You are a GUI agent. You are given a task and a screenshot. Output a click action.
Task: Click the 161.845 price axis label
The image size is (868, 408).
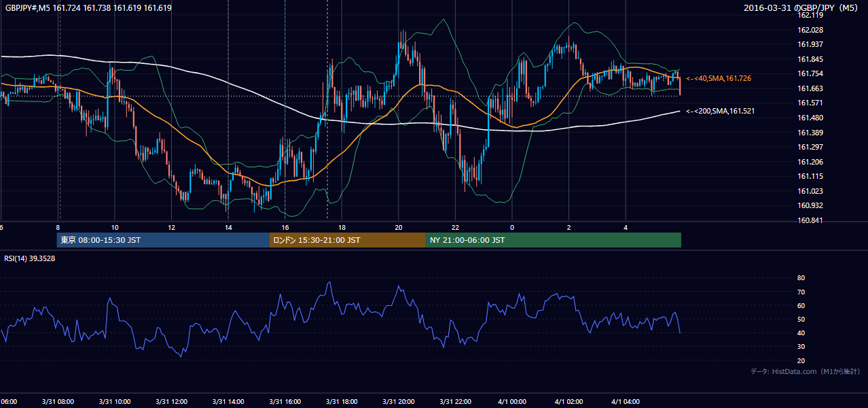pyautogui.click(x=810, y=59)
